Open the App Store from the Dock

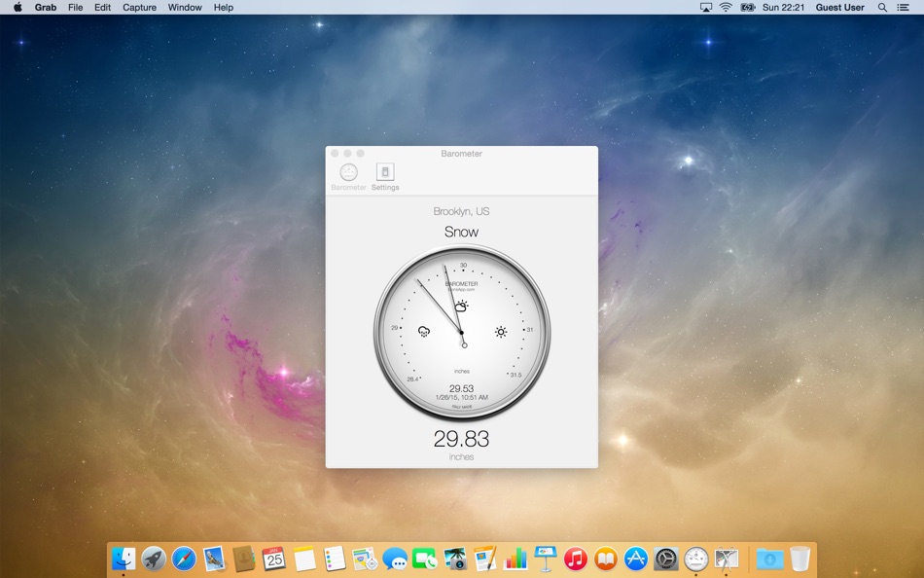pos(635,560)
